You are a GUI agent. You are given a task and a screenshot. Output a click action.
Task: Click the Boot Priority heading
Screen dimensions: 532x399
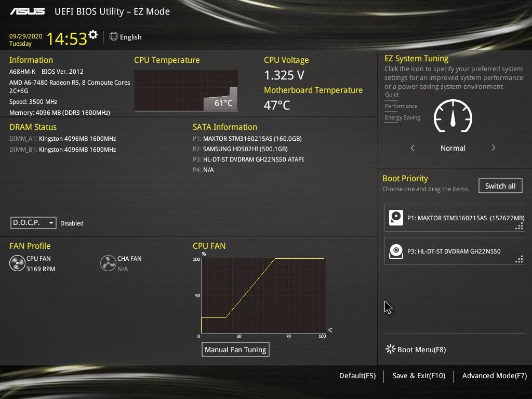(x=405, y=179)
